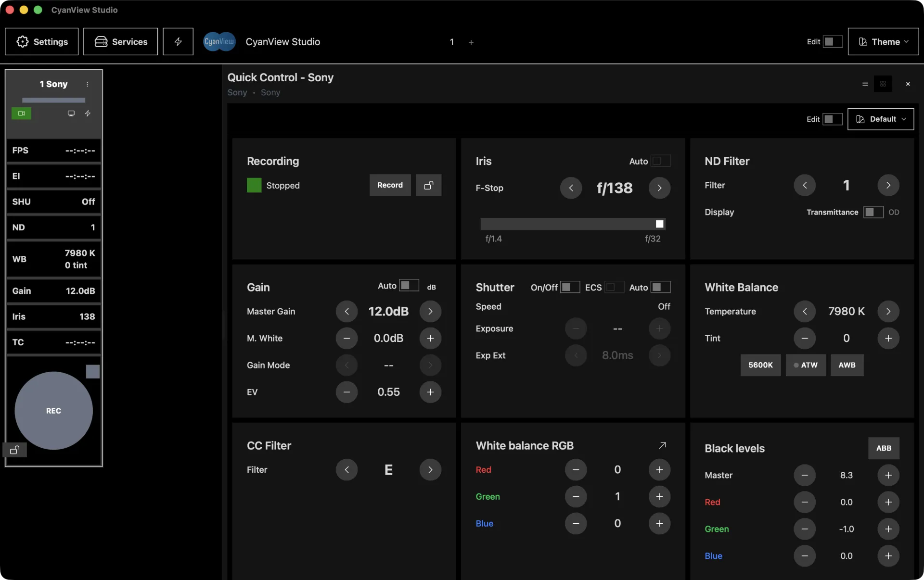Select the 1 Sony camera header
The height and width of the screenshot is (580, 924).
pyautogui.click(x=53, y=84)
